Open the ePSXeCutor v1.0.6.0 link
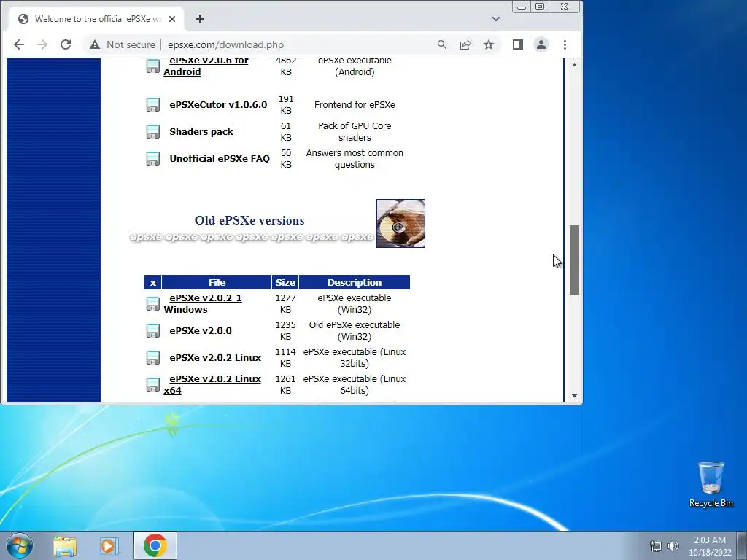This screenshot has height=560, width=747. point(218,105)
